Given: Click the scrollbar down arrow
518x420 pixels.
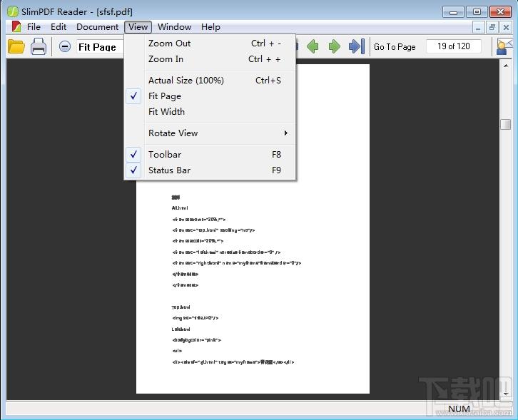Looking at the screenshot, I should tap(506, 394).
